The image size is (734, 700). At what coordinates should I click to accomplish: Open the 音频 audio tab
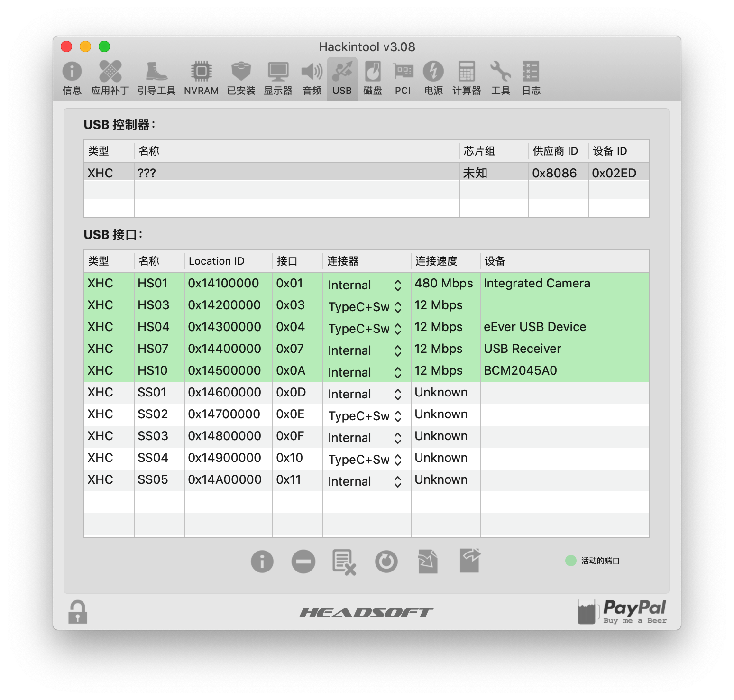tap(312, 78)
